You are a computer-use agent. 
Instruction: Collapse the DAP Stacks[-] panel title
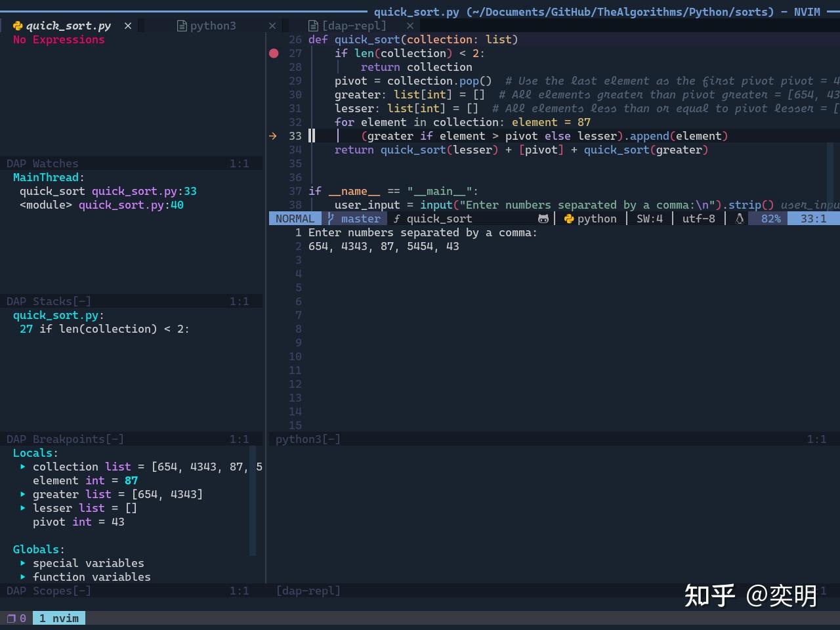pos(49,301)
